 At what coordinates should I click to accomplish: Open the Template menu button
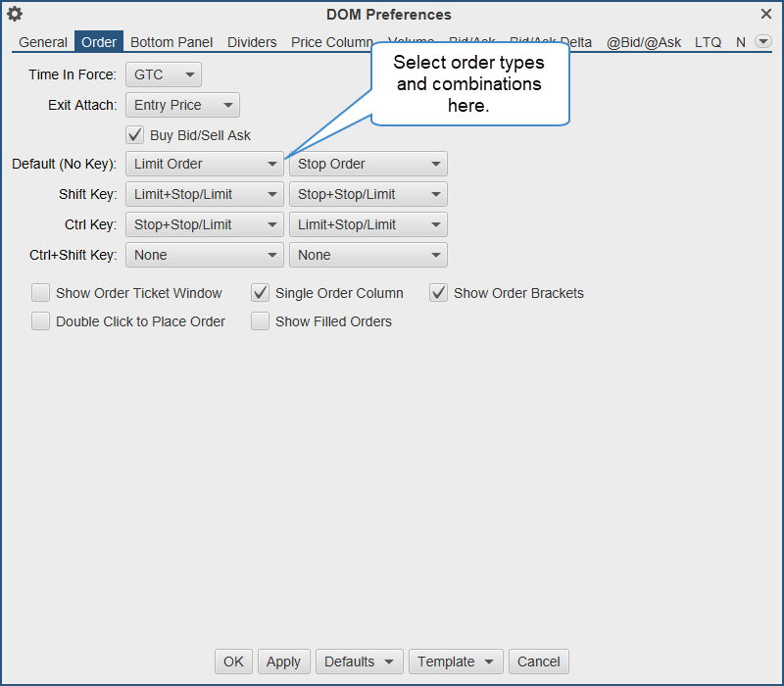coord(456,661)
